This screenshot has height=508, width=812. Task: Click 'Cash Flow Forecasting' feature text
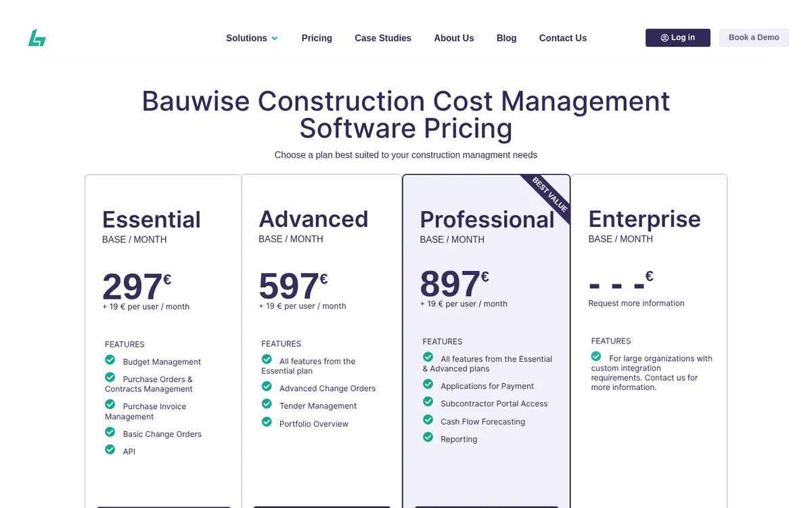tap(483, 422)
